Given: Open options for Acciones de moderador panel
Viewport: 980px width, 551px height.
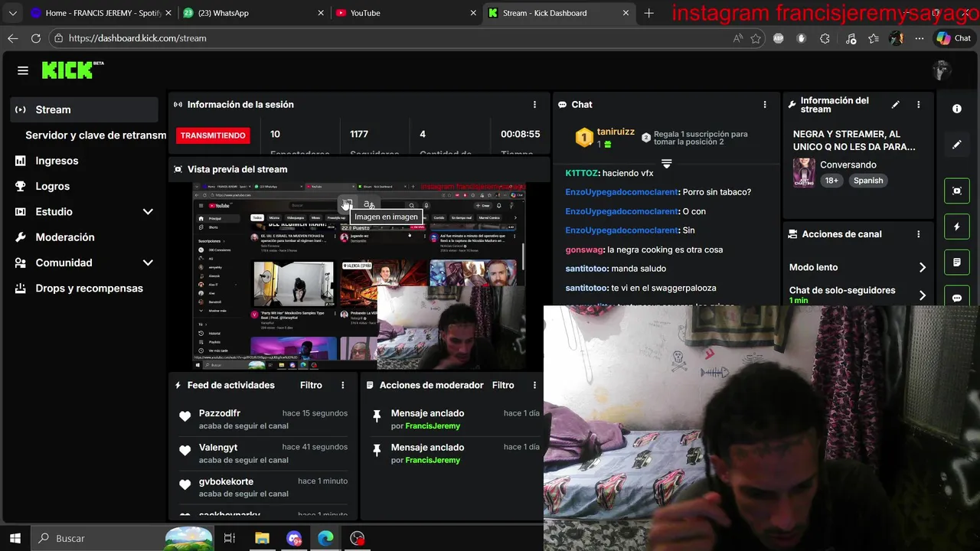Looking at the screenshot, I should tap(534, 385).
